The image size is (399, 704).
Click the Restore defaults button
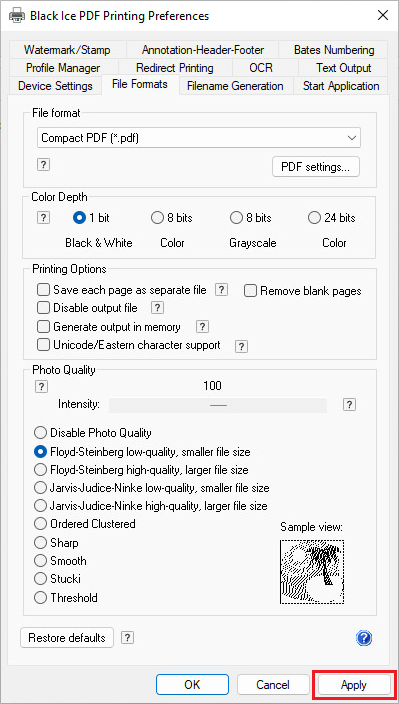click(x=67, y=638)
